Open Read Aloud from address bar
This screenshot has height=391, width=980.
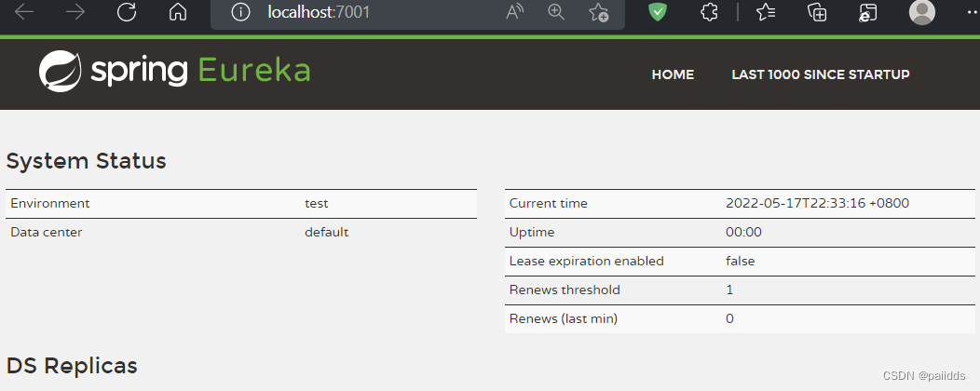514,12
